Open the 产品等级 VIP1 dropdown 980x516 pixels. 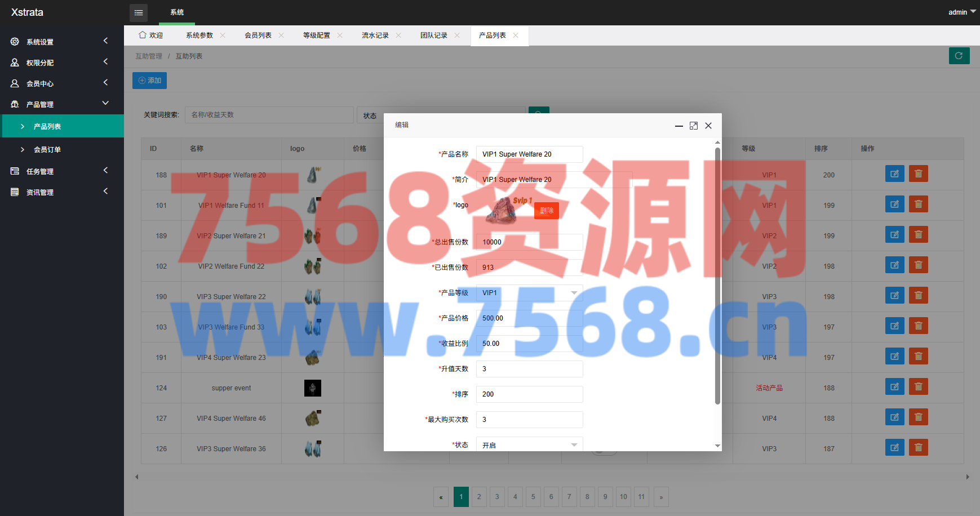pos(529,293)
